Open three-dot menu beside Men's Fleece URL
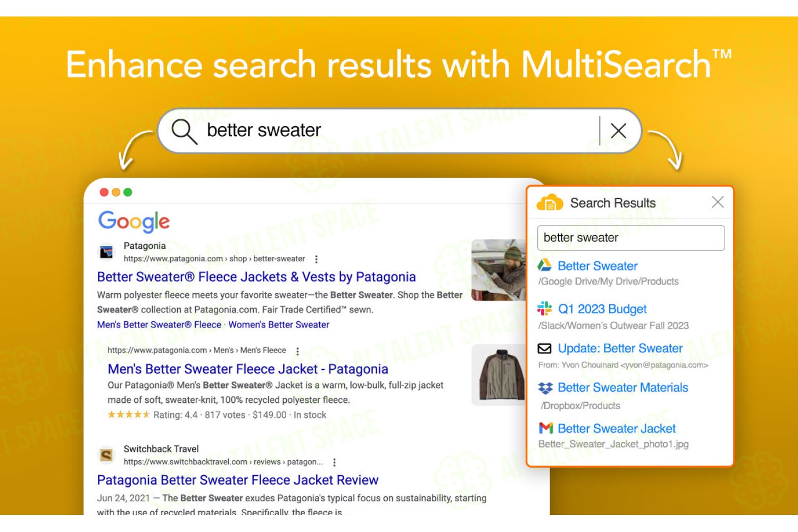Screen dimensions: 798x532 (x=297, y=351)
